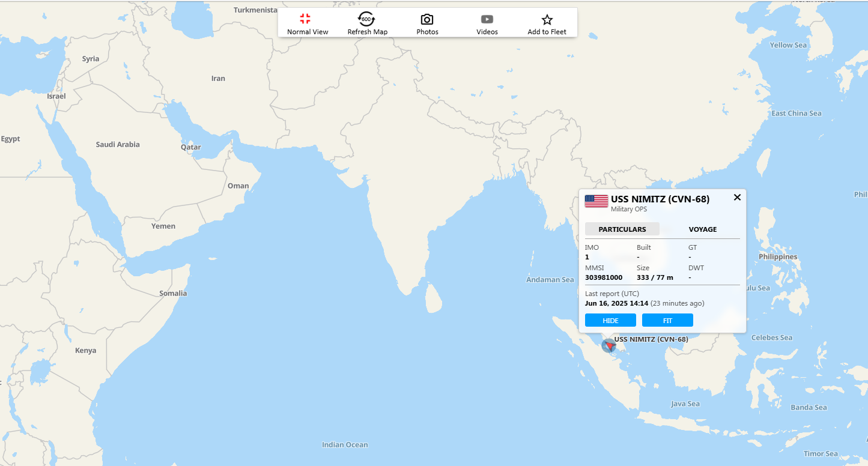The height and width of the screenshot is (466, 868).
Task: Click the Banda Sea label
Action: click(x=809, y=407)
